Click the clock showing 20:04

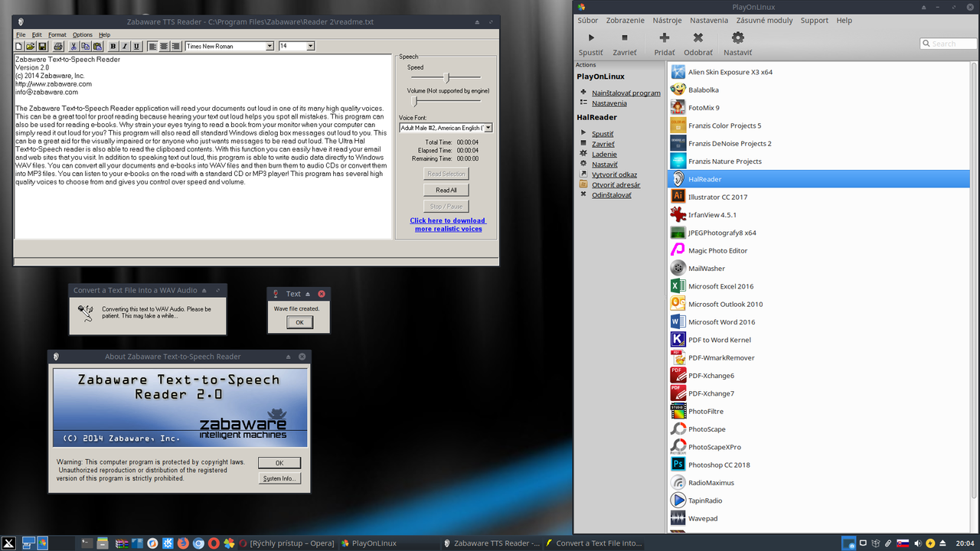click(965, 543)
